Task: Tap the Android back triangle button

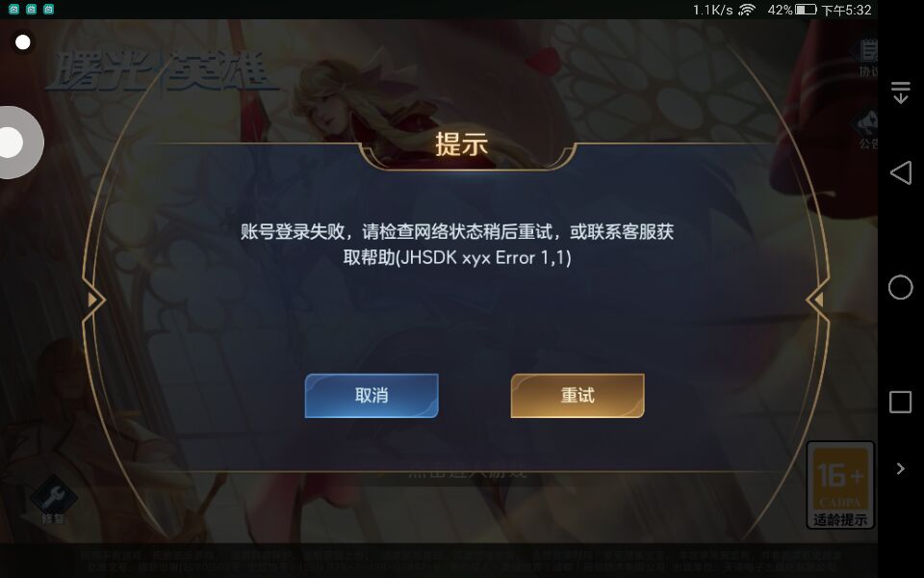Action: 901,173
